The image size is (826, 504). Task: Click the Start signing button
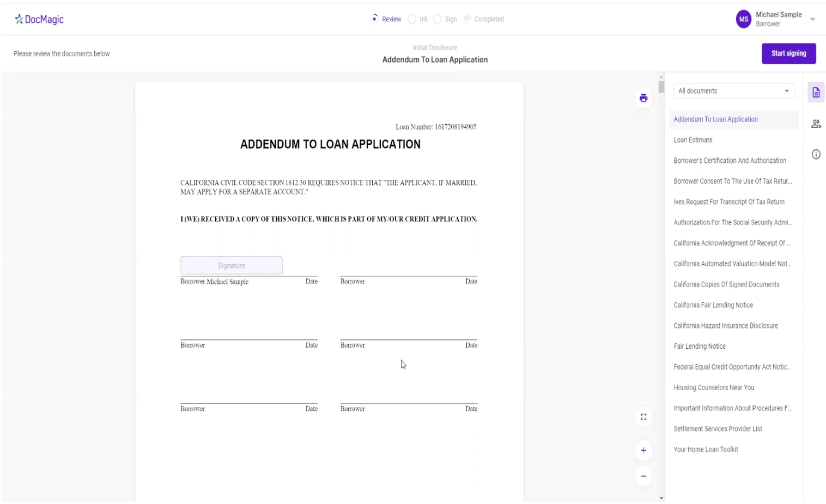(788, 53)
